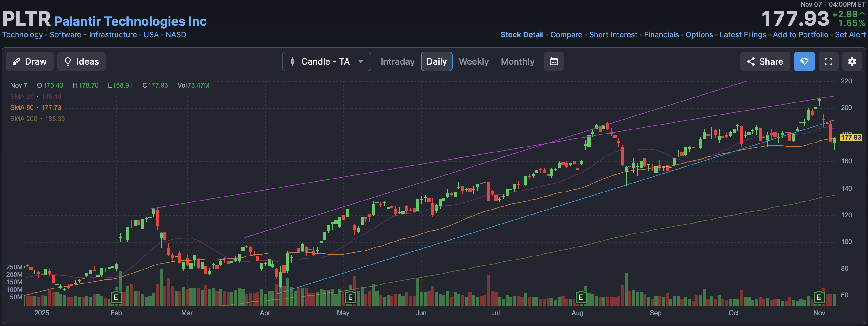Click the 177.93 price tag on axis

[x=851, y=137]
